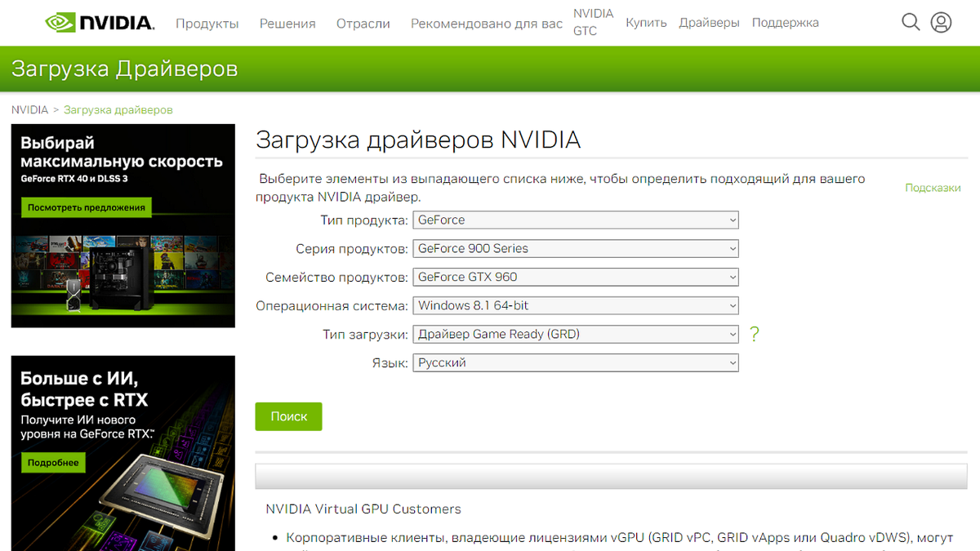
Task: Click the green Поиск button
Action: click(289, 416)
